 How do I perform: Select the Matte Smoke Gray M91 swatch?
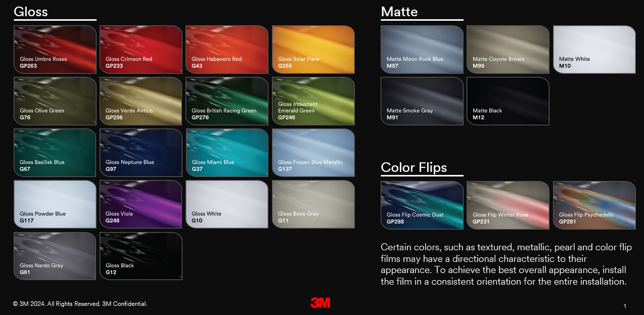tap(422, 101)
